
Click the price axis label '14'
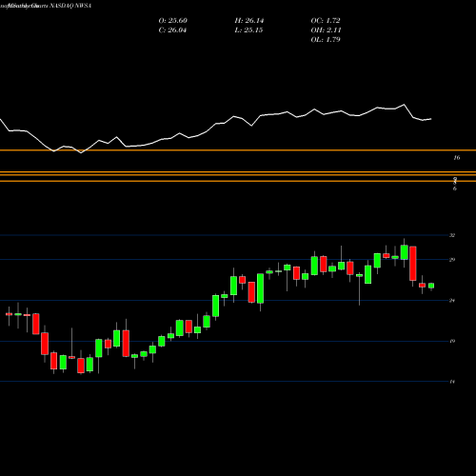tap(452, 382)
